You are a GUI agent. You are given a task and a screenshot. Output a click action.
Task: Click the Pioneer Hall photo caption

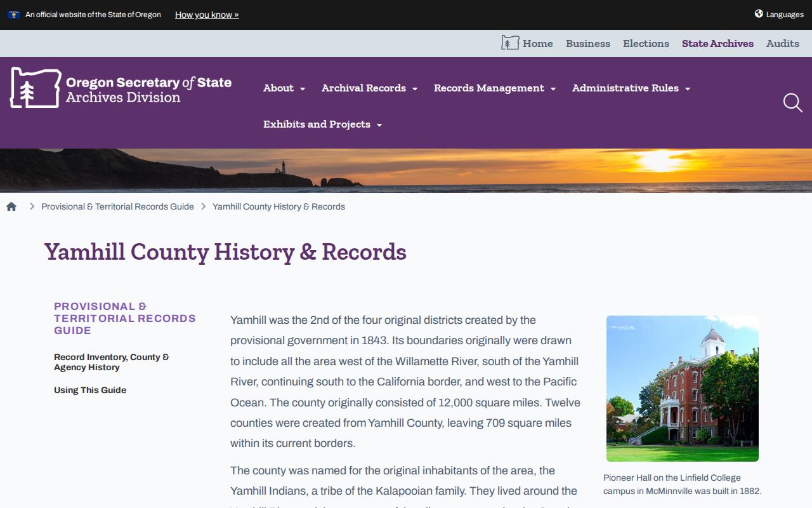(682, 485)
